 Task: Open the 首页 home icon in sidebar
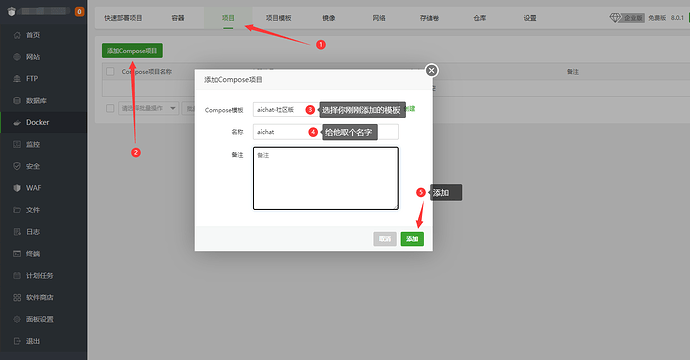17,35
